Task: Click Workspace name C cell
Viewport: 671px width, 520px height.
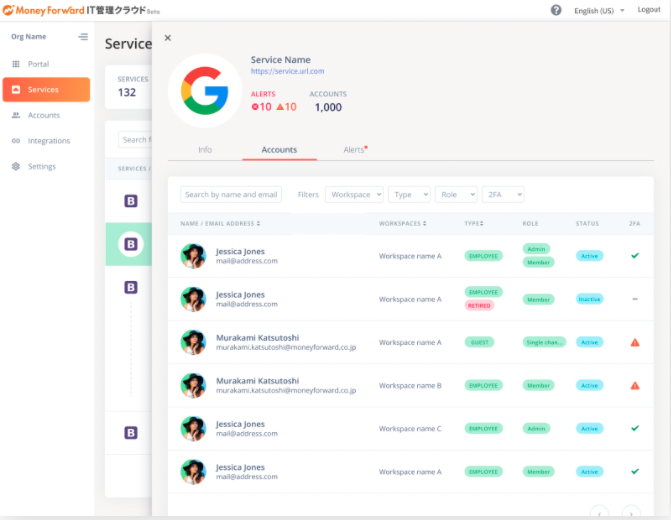Action: (x=410, y=428)
